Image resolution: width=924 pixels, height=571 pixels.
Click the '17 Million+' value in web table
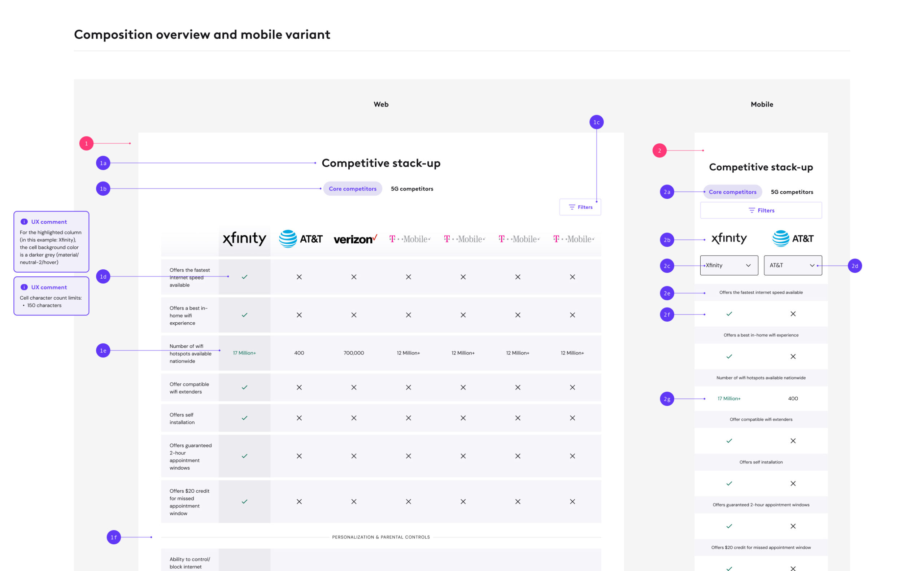tap(244, 353)
